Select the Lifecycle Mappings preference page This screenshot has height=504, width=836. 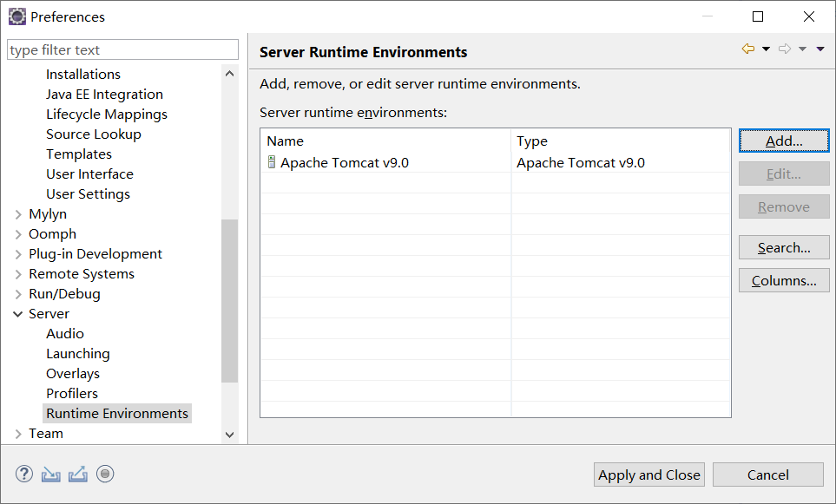107,115
